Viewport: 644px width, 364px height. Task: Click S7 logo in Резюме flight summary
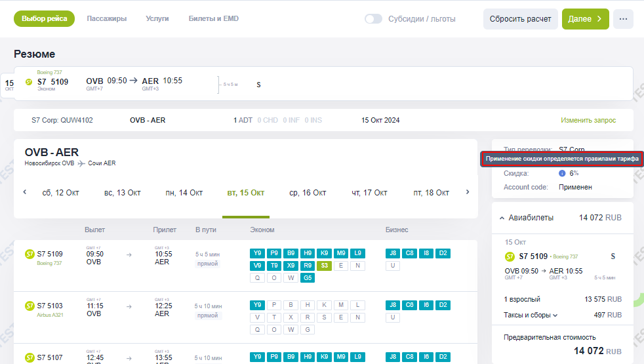(29, 82)
